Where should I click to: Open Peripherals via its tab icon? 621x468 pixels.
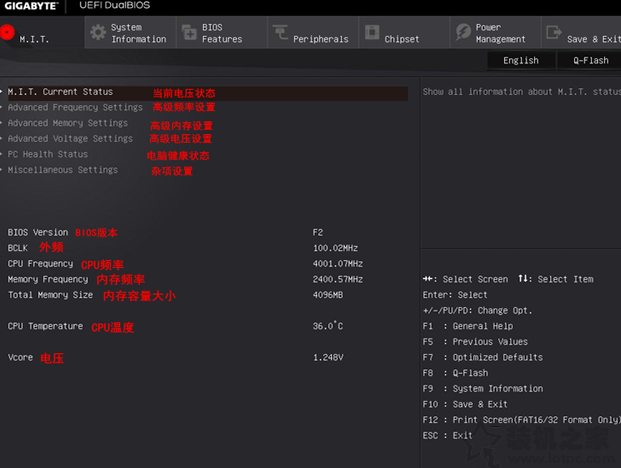tap(280, 33)
